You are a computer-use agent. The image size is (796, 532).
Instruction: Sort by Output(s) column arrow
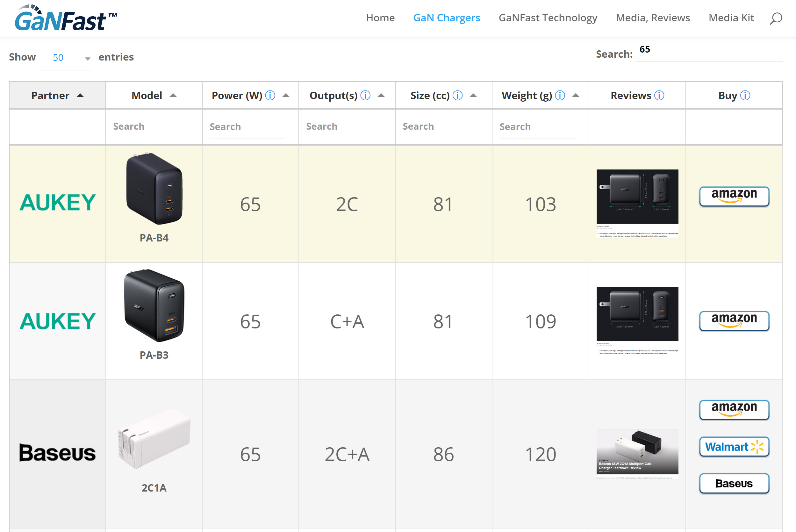pos(381,95)
